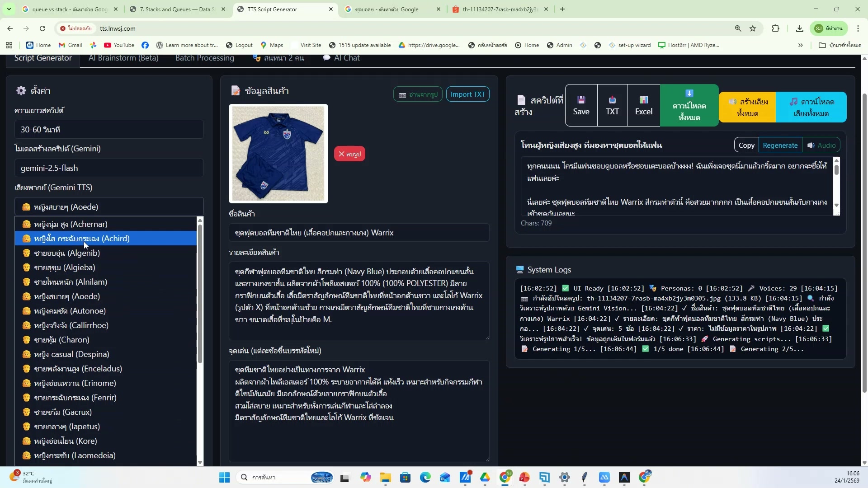Export the script to Excel
The image size is (868, 488).
643,105
